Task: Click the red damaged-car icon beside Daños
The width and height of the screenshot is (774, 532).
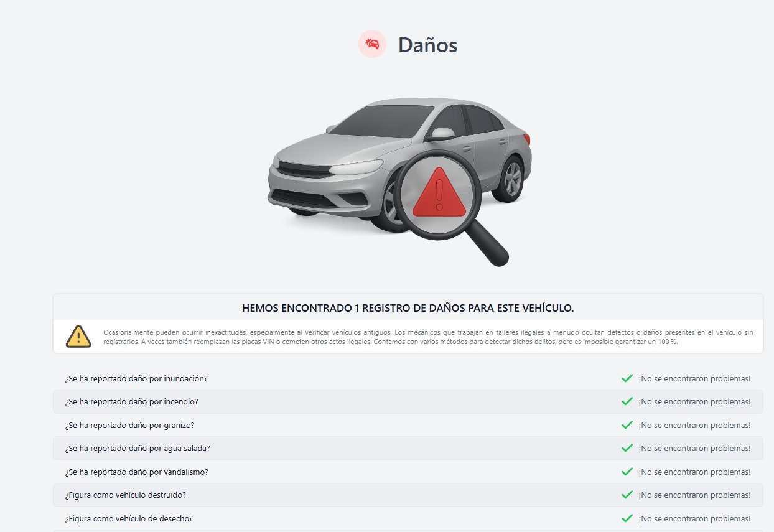Action: pos(373,44)
